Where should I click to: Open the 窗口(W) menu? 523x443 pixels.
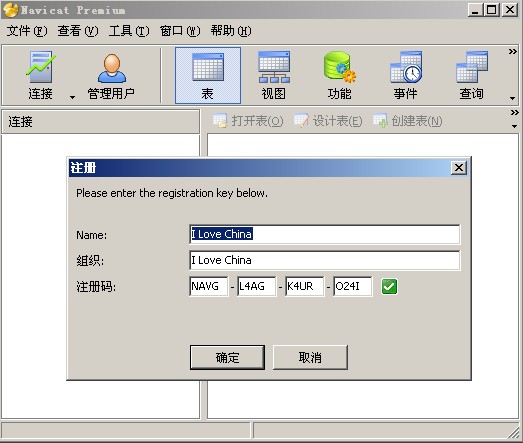pos(180,31)
